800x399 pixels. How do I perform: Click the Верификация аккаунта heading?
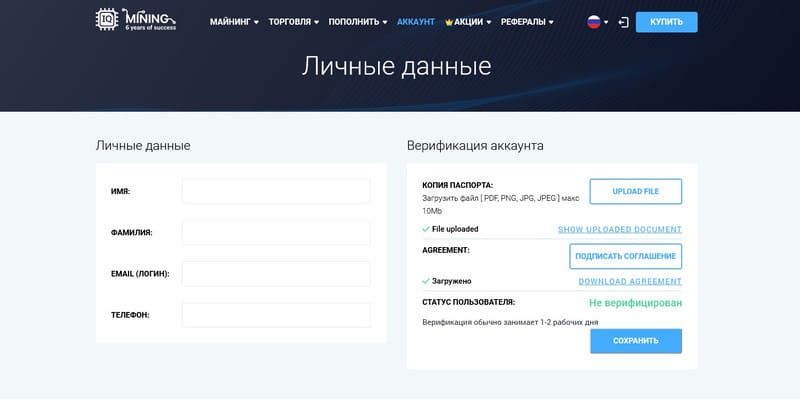pyautogui.click(x=475, y=146)
